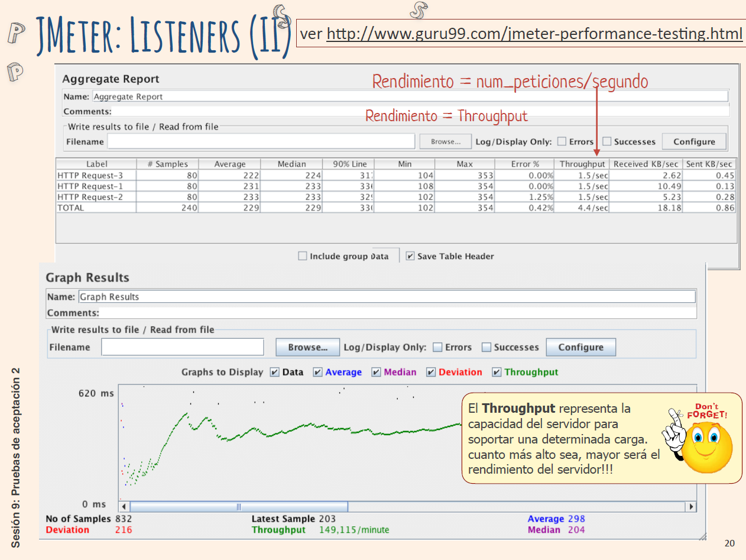Click the window resize grip at bottom right
This screenshot has height=560, width=746.
702,537
